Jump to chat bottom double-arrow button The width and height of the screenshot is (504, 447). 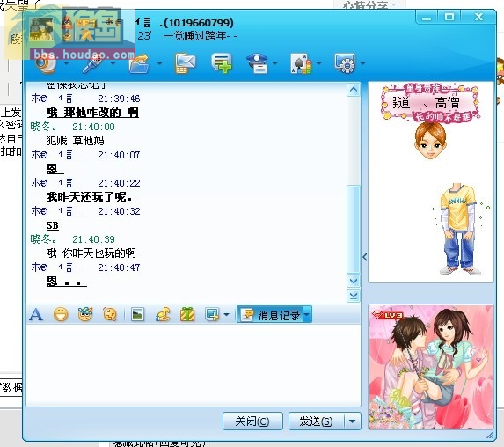coord(354,296)
